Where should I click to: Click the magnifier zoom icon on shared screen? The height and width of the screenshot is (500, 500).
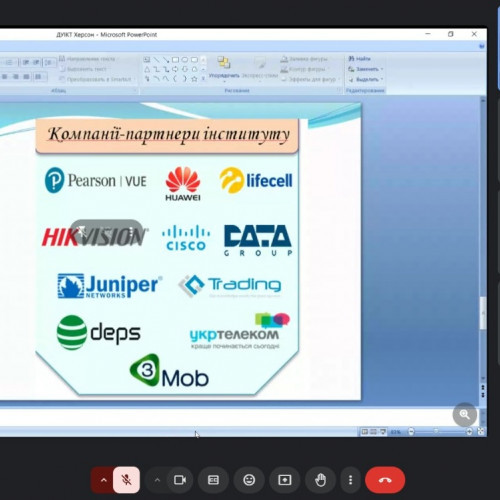click(x=465, y=414)
